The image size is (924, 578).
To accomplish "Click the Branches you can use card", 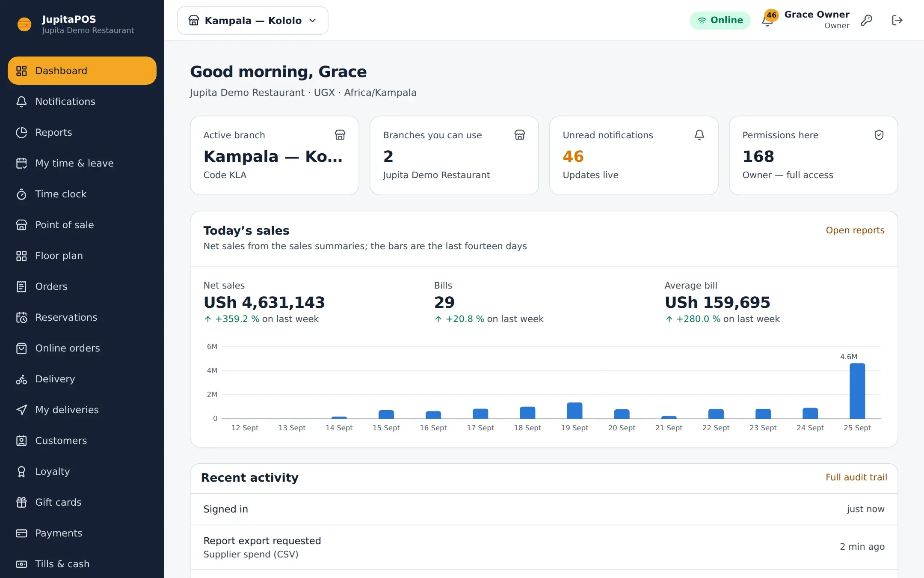I will click(x=454, y=155).
